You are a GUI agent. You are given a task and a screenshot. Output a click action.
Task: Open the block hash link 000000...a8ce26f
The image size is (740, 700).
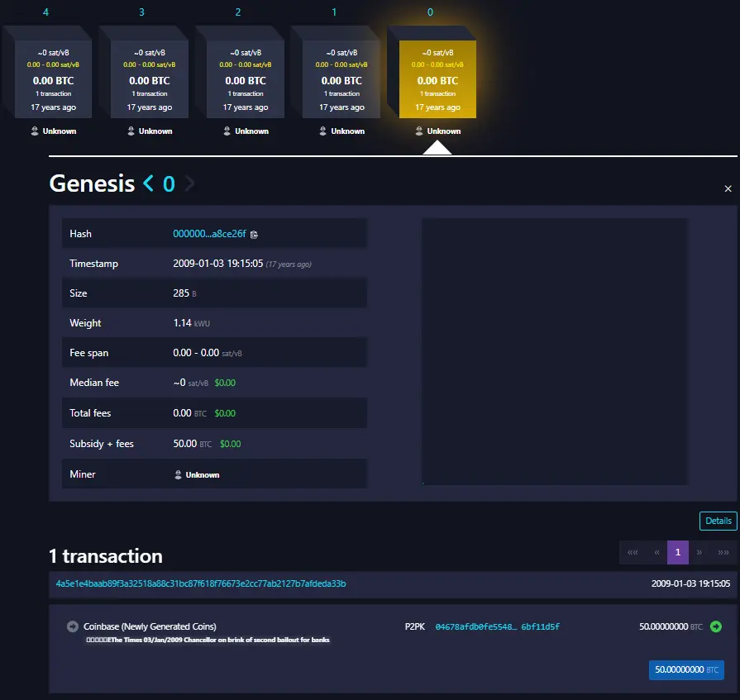coord(209,234)
